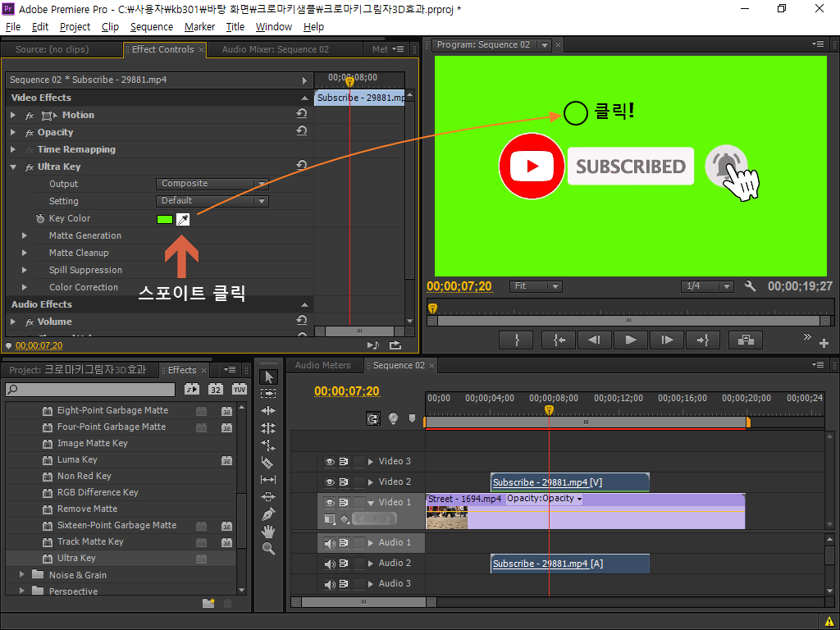Screen dimensions: 840x630
Task: Open the Output Composite dropdown
Action: [212, 184]
